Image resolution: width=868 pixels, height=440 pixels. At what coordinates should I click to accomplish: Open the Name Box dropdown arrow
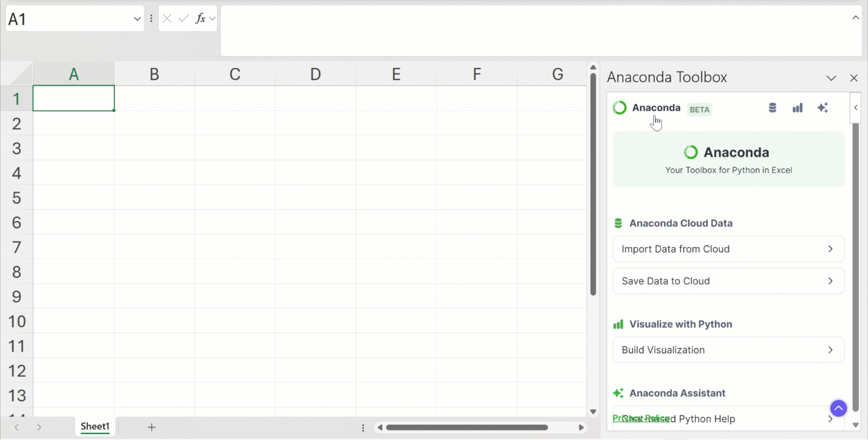point(137,19)
